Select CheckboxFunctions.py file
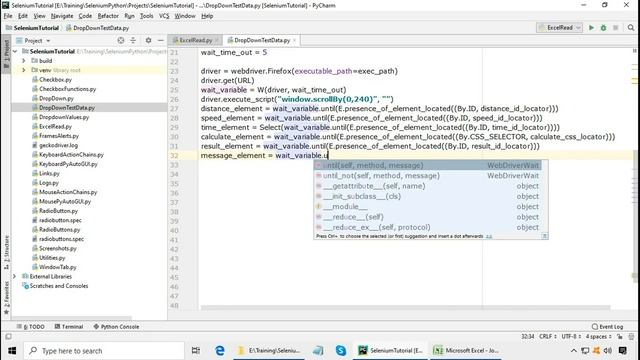The height and width of the screenshot is (360, 640). tap(64, 89)
